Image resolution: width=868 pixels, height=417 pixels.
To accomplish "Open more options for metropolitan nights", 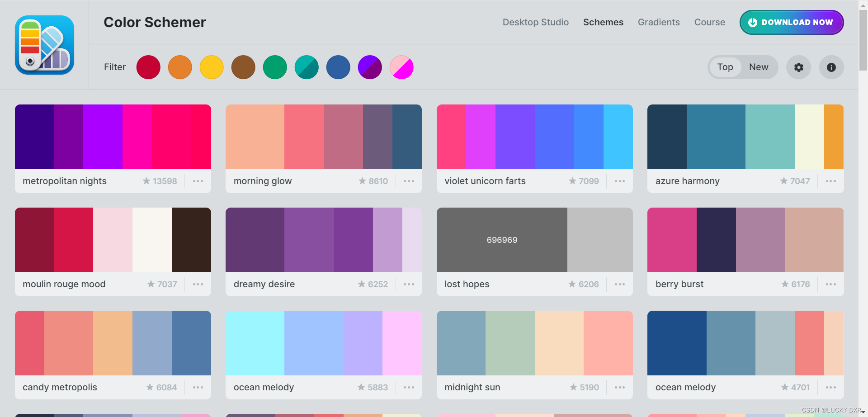I will [x=198, y=181].
